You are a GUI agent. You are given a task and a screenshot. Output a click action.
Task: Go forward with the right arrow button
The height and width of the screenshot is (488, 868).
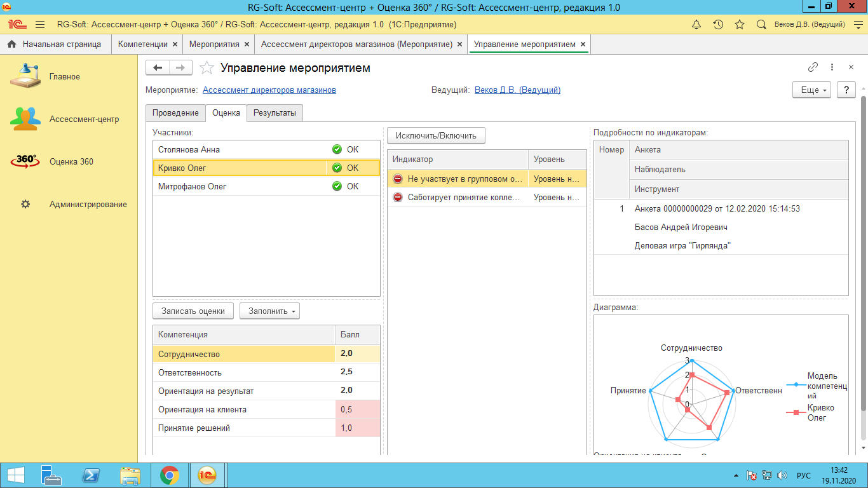click(180, 68)
